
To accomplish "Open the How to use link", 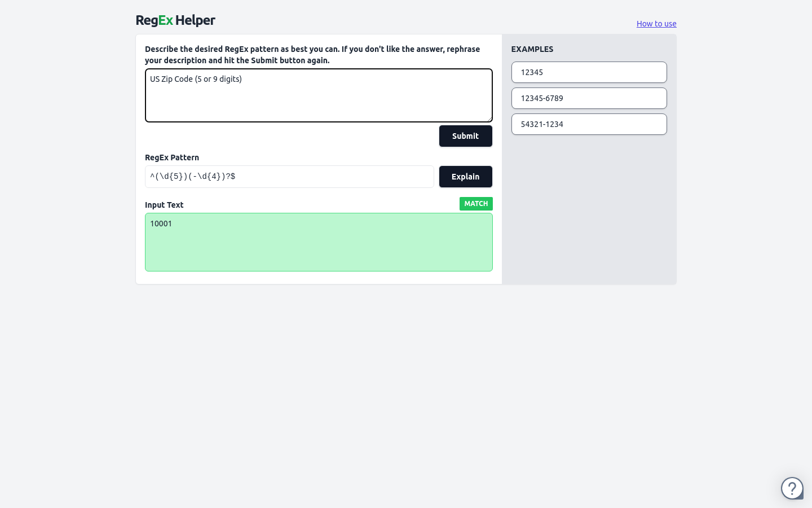I will tap(656, 24).
